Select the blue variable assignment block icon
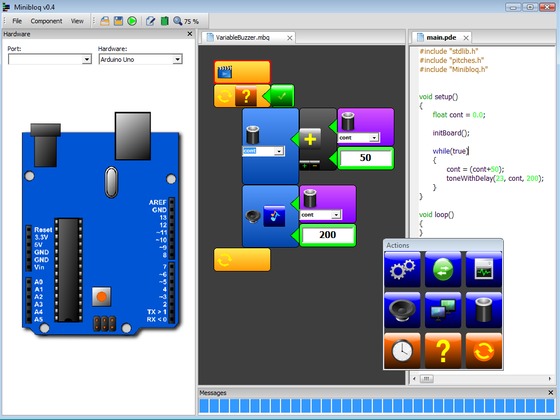Screen dimensions: 560x420 (x=253, y=135)
